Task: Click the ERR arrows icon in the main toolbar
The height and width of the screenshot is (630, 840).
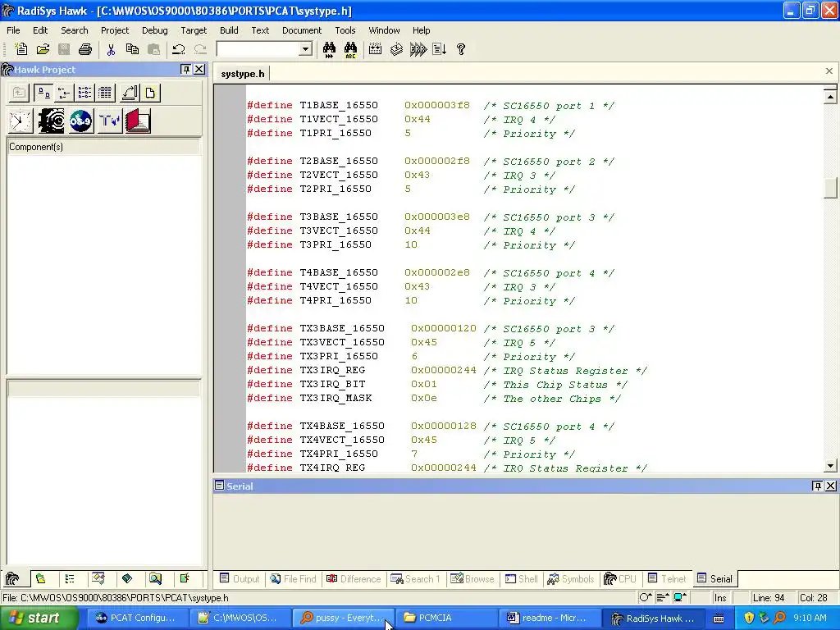Action: point(418,49)
